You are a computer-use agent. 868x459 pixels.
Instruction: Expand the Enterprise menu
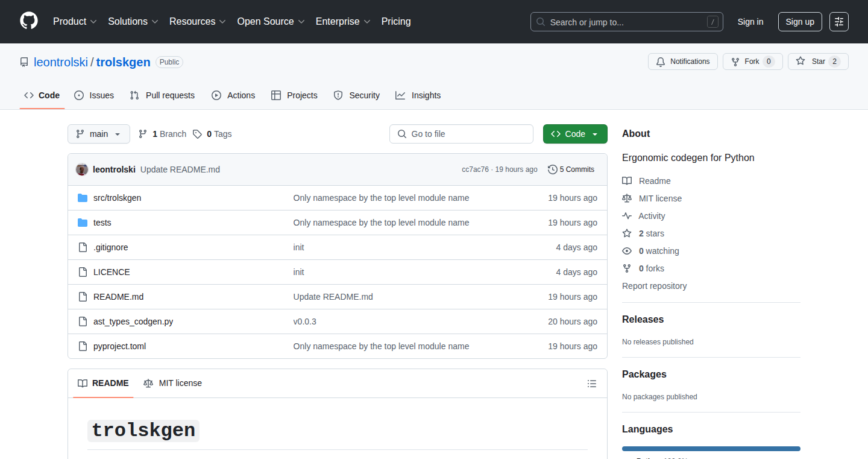(343, 21)
